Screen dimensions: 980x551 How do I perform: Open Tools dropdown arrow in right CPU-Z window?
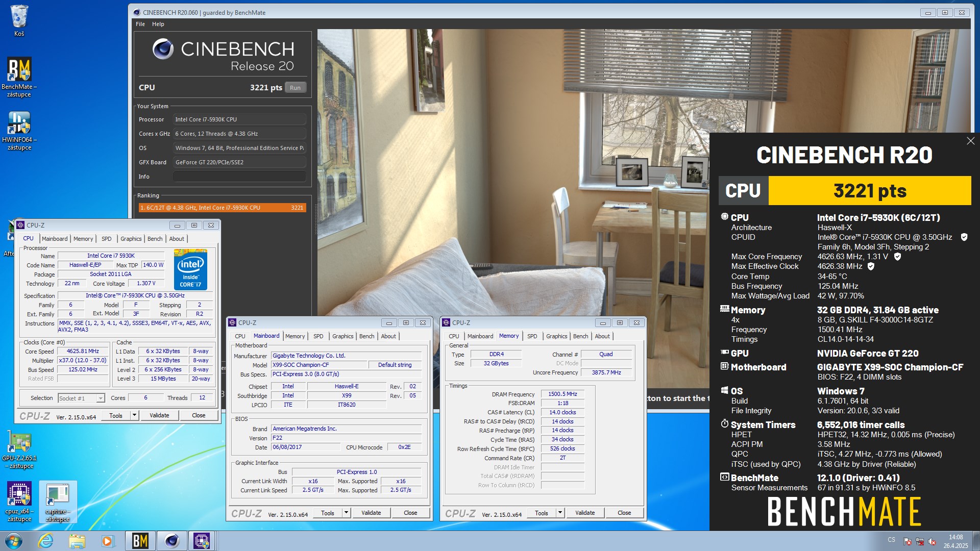(560, 513)
